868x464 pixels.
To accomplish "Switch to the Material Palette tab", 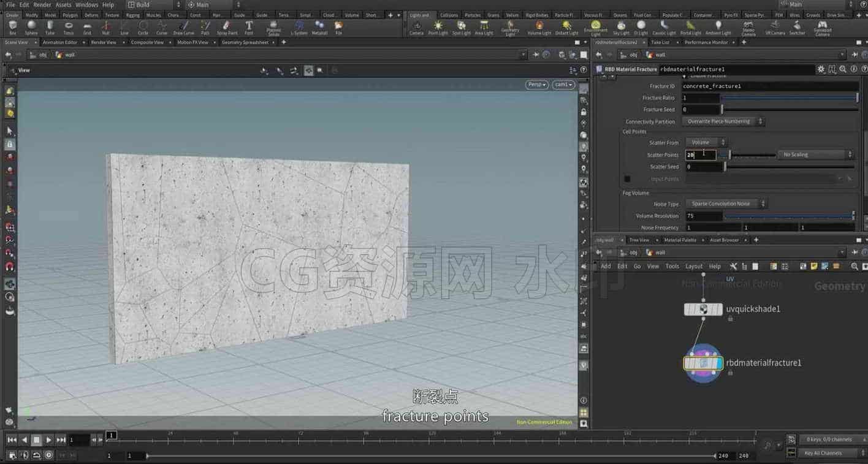I will pos(680,240).
